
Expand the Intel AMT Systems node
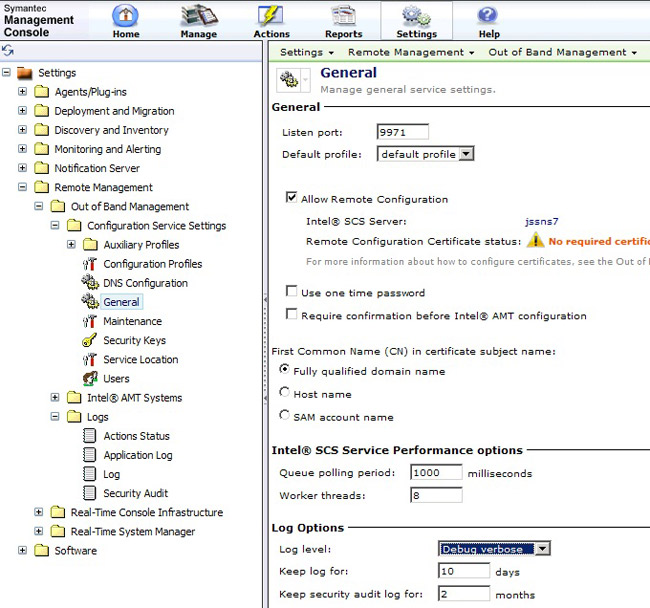(55, 397)
